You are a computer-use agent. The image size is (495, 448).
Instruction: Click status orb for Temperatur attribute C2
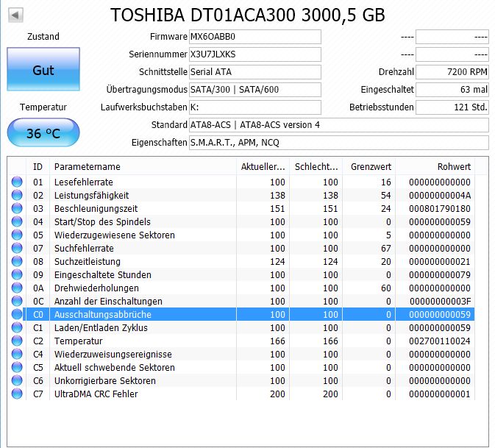(x=17, y=341)
